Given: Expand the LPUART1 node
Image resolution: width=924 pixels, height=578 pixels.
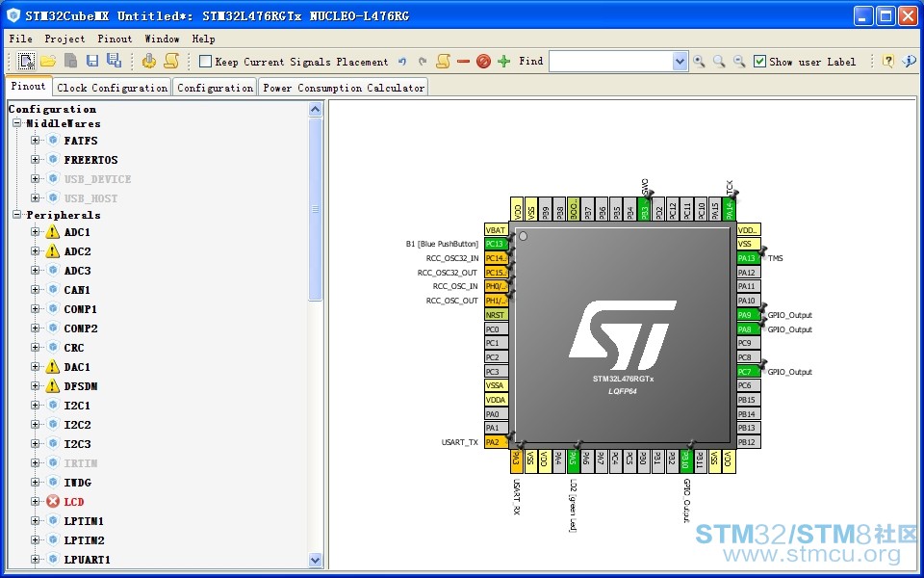Looking at the screenshot, I should coord(36,559).
